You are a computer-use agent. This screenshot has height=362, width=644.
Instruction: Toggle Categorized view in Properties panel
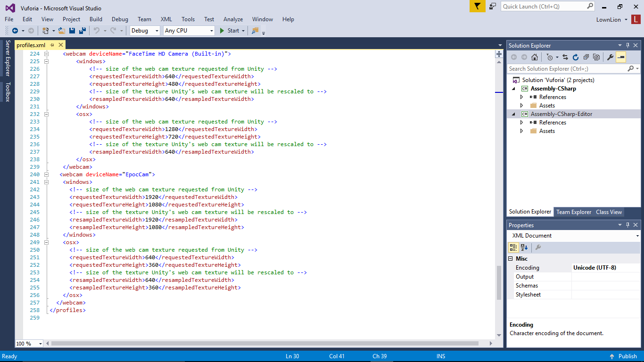click(513, 247)
